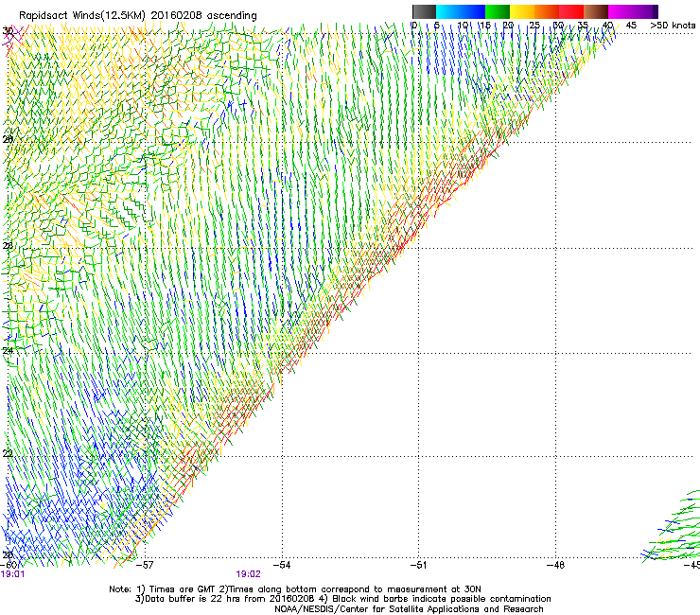700x615 pixels.
Task: Click the note about measurement at 30N
Action: click(350, 589)
